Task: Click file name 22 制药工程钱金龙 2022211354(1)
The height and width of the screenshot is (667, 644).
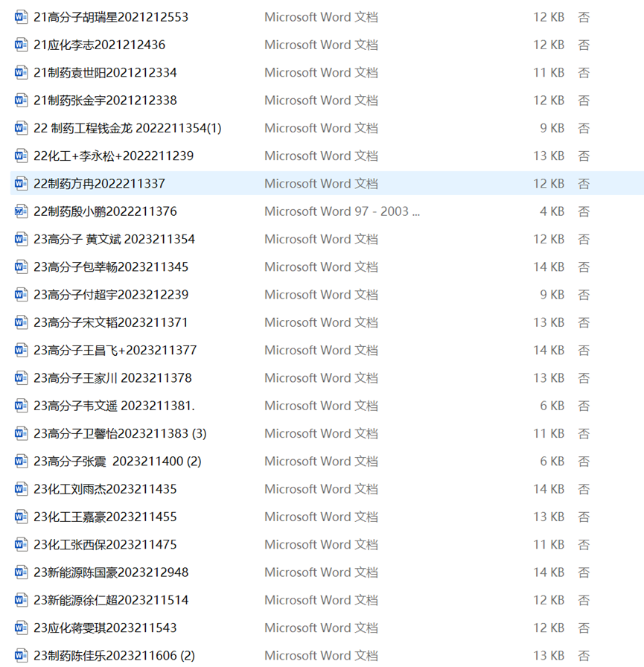Action: (x=127, y=128)
